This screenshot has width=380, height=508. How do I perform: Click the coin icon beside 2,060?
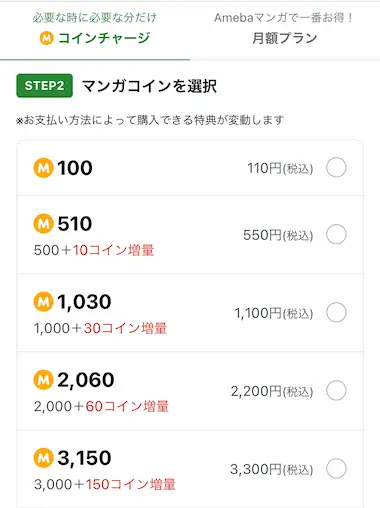pos(43,380)
